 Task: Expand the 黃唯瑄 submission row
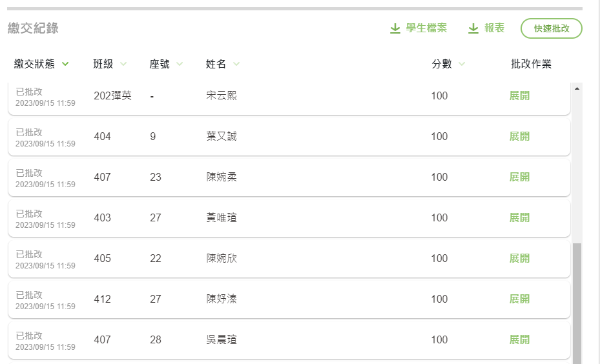tap(519, 217)
